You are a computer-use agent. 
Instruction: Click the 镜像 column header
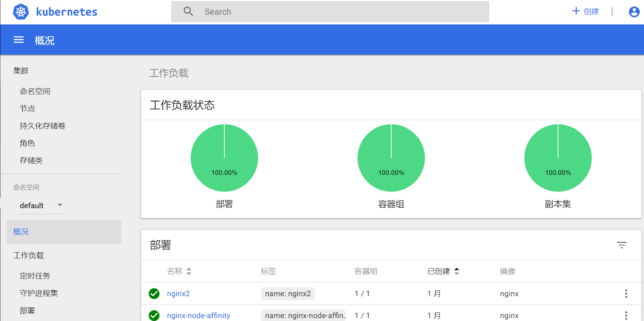pyautogui.click(x=508, y=271)
